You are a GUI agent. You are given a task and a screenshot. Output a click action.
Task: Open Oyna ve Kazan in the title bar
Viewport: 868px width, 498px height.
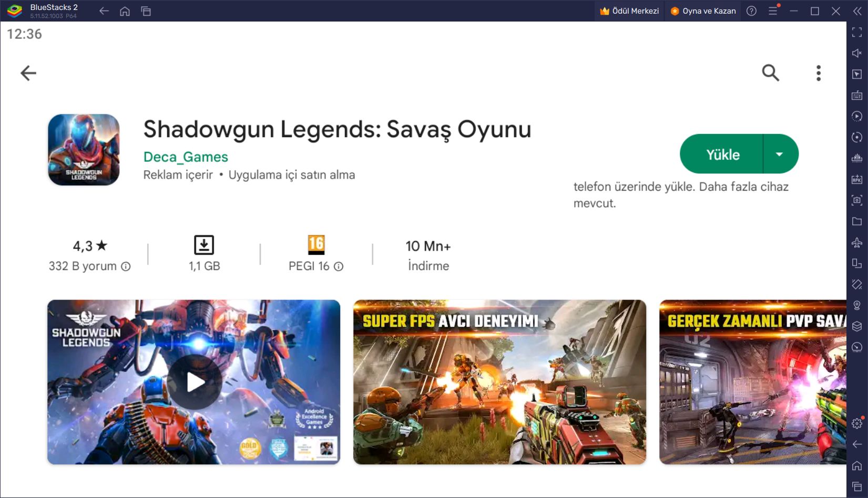point(703,11)
